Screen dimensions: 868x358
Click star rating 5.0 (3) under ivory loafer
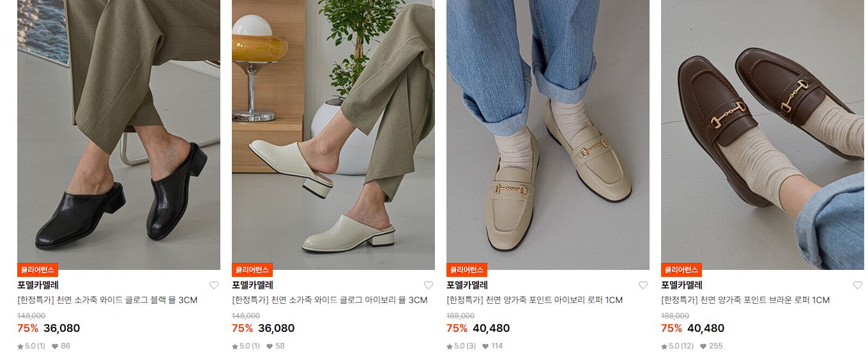click(x=461, y=346)
